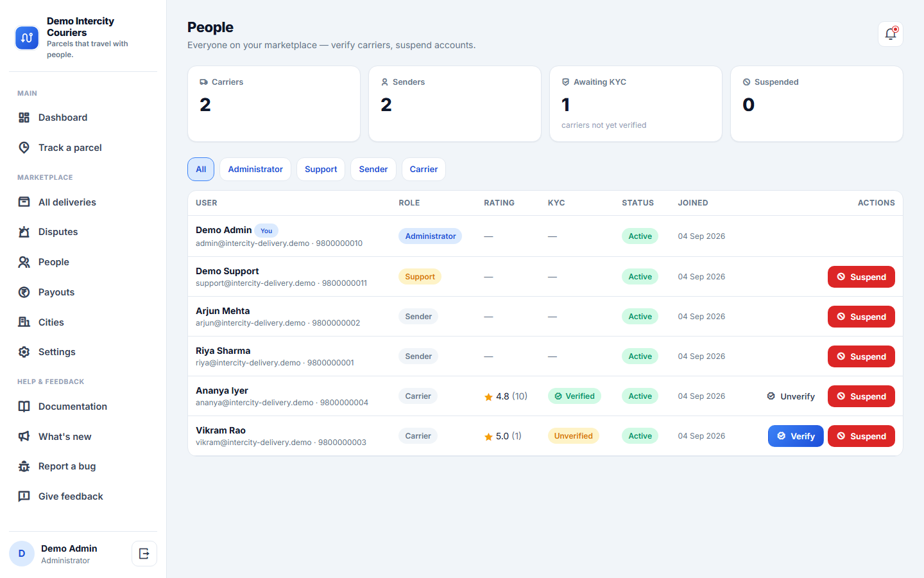Click the People sidebar icon
The height and width of the screenshot is (578, 924).
click(x=24, y=262)
